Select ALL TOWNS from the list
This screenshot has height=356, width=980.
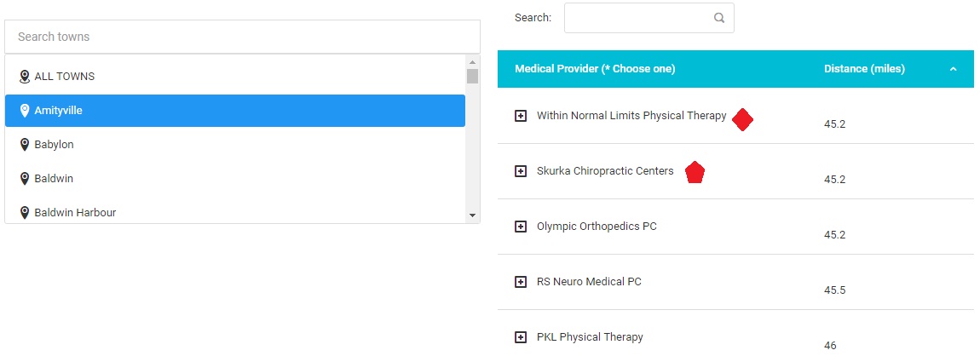point(65,77)
